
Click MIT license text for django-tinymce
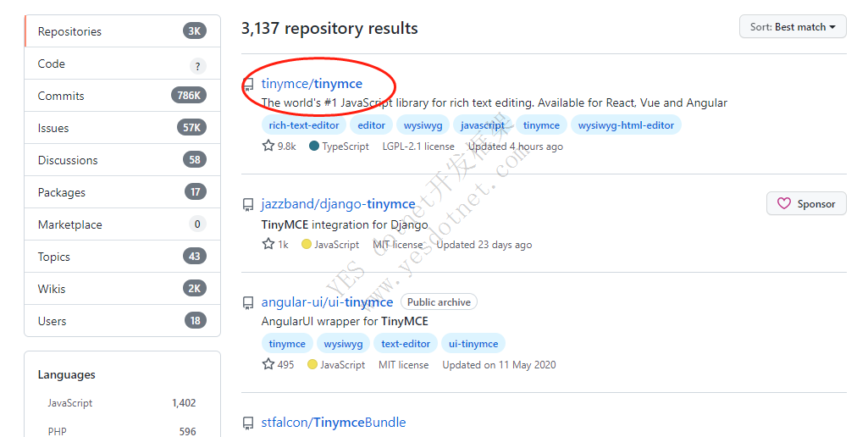(397, 244)
